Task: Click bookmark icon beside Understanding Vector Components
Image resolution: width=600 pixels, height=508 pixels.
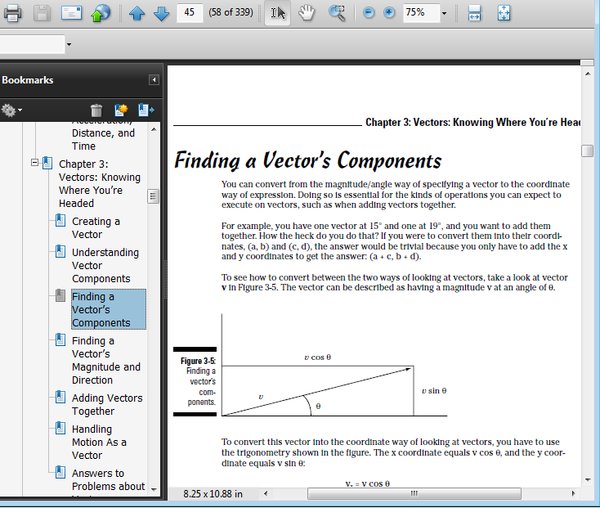Action: click(x=60, y=252)
